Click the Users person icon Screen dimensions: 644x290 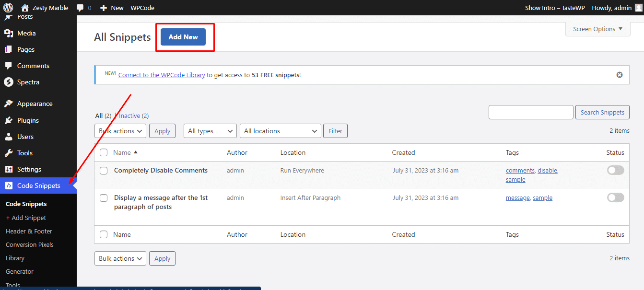[x=9, y=137]
